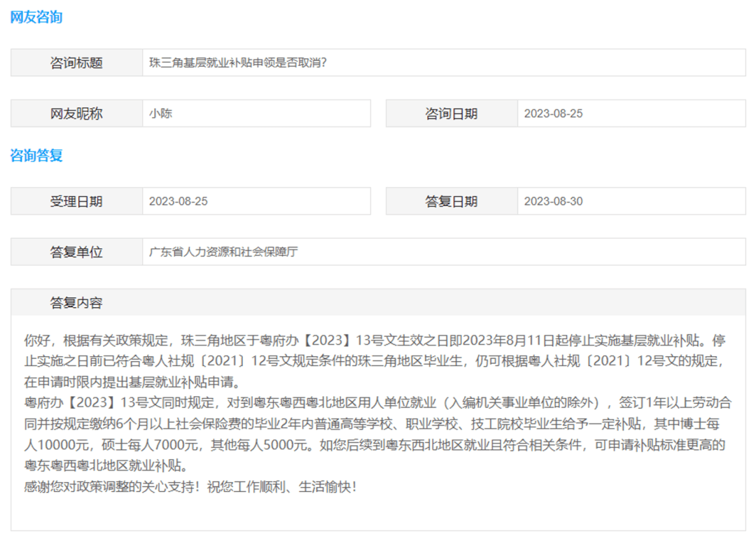
Task: Click the first reply paragraph starting with 你好
Action: (375, 362)
